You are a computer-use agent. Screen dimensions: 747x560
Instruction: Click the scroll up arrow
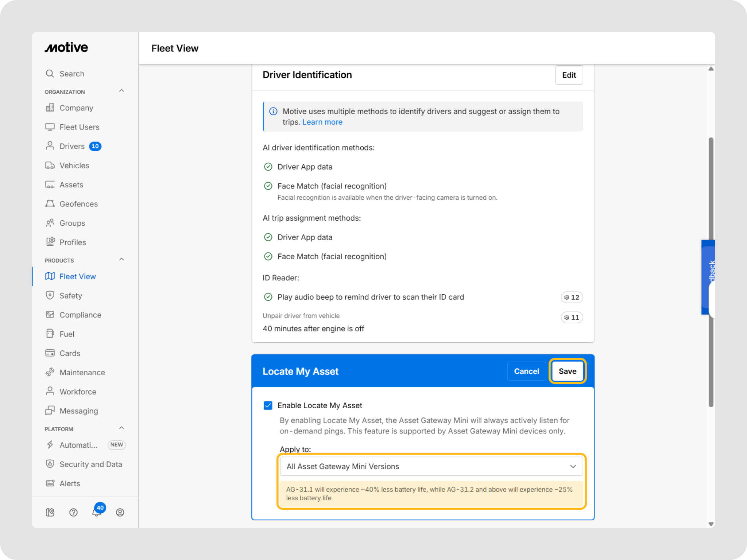[711, 69]
